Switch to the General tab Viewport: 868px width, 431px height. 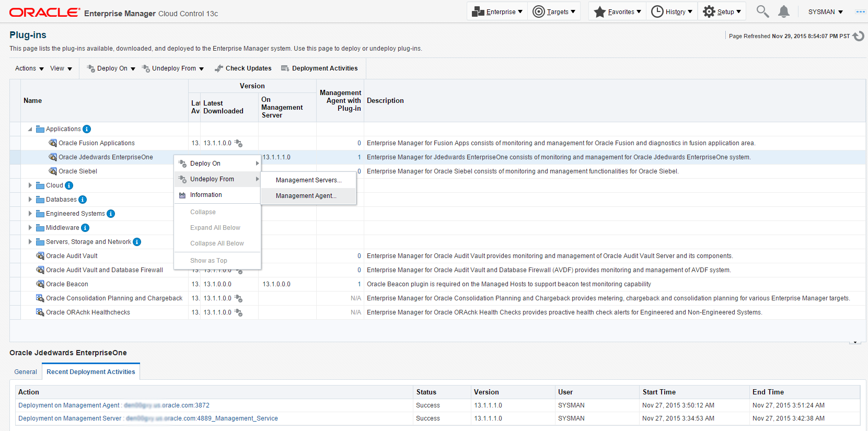pyautogui.click(x=26, y=372)
